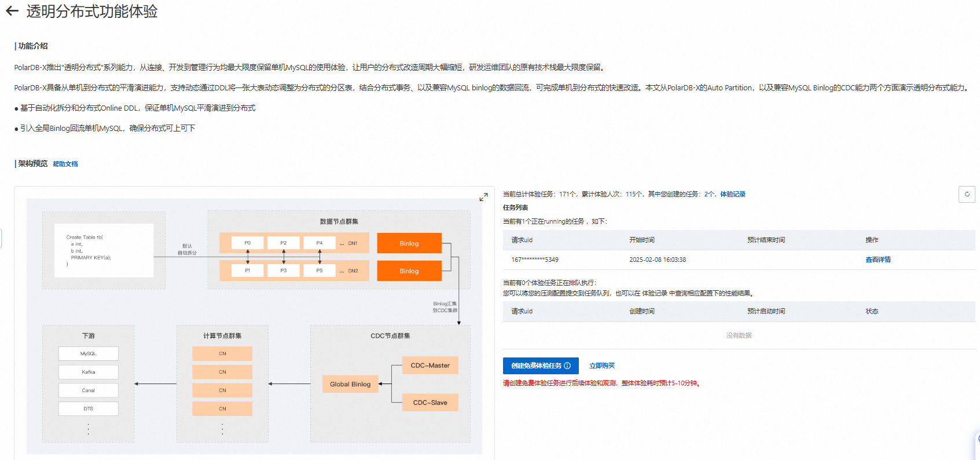Click the 立即购买 buy now link
Image resolution: width=980 pixels, height=460 pixels.
pyautogui.click(x=602, y=366)
